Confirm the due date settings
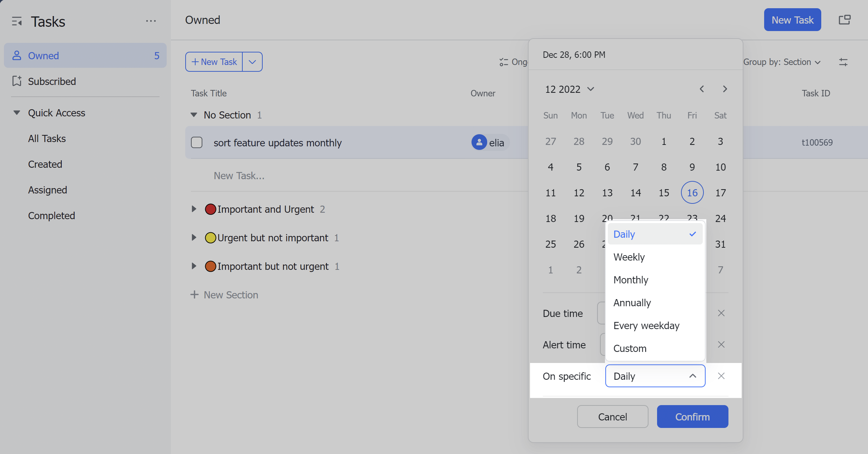The image size is (868, 454). tap(692, 417)
